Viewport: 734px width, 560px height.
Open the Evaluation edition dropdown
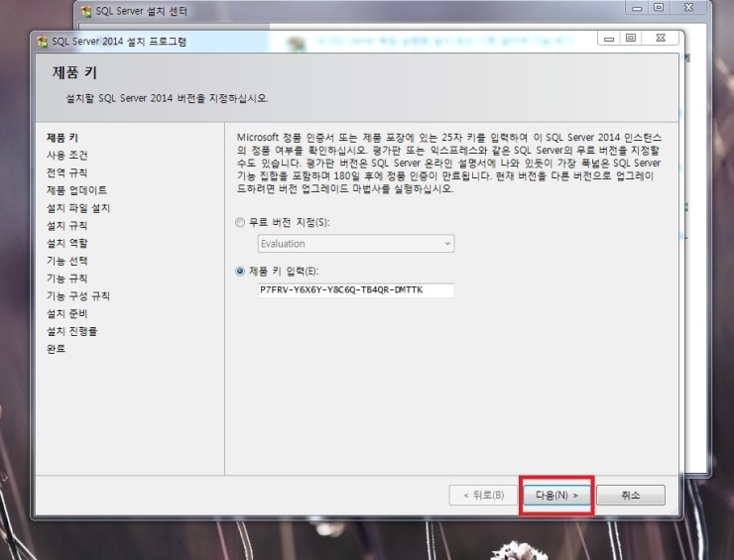tap(356, 243)
